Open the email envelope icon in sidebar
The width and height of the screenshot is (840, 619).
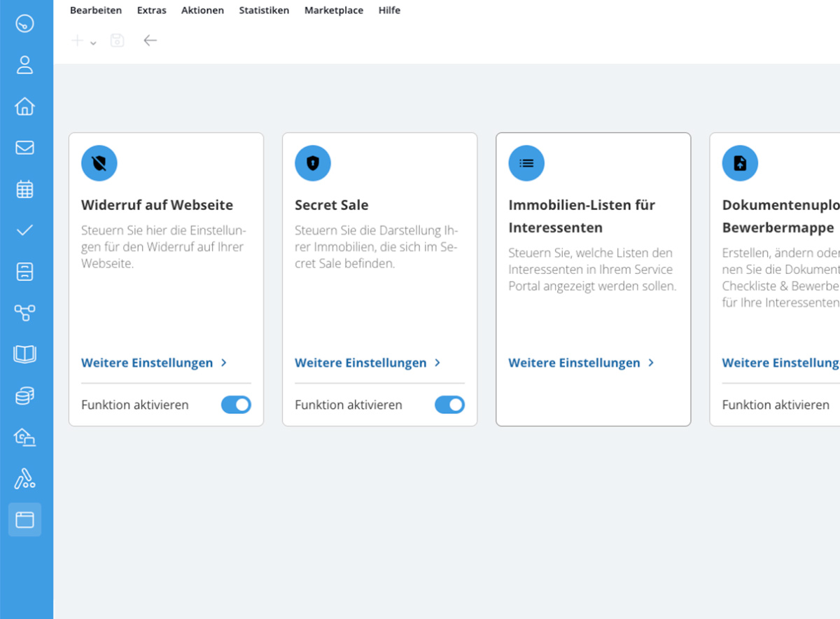[24, 148]
